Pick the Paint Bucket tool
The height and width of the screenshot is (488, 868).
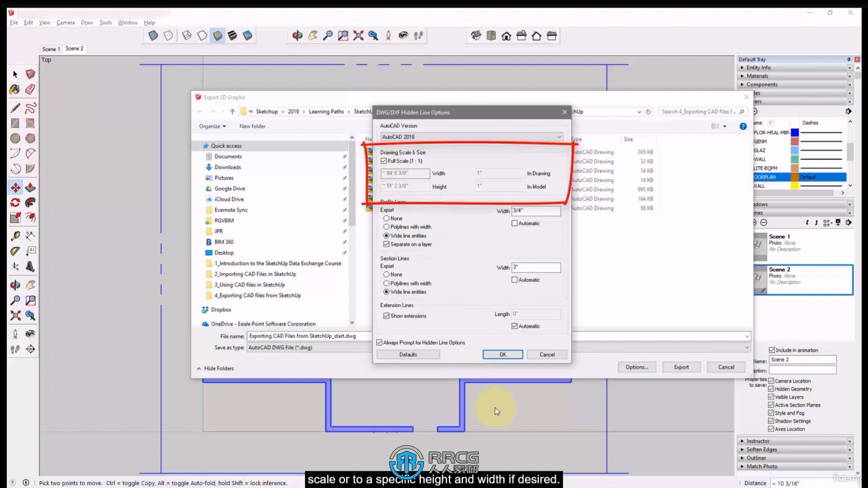[x=15, y=89]
